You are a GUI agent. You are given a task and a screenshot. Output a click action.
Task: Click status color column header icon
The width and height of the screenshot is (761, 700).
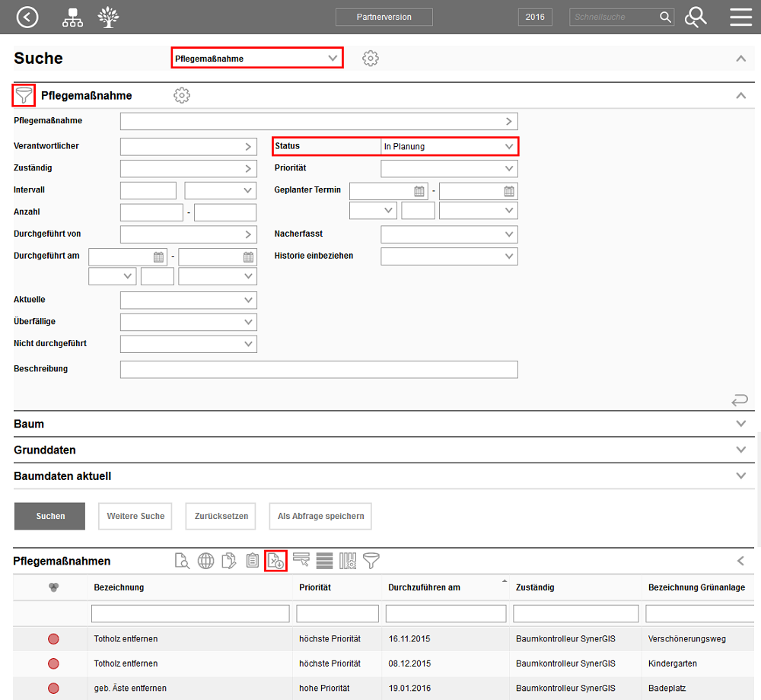[x=53, y=587]
